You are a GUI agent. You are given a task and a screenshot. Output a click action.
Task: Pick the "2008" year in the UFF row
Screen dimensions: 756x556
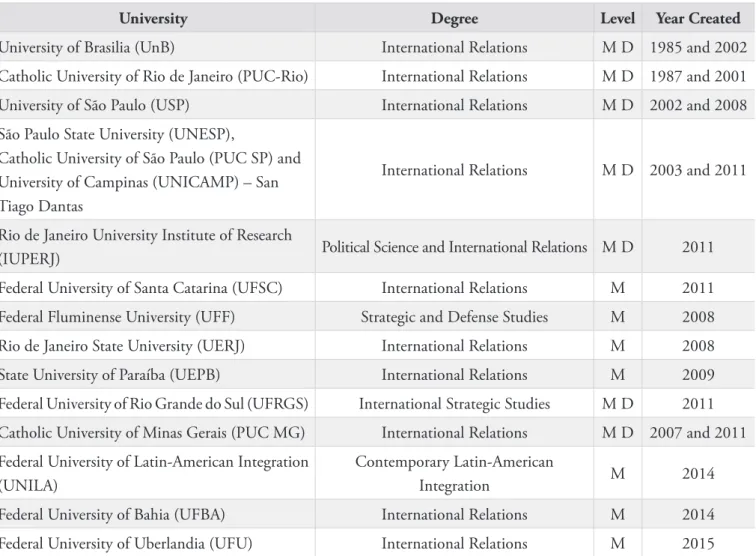point(698,317)
